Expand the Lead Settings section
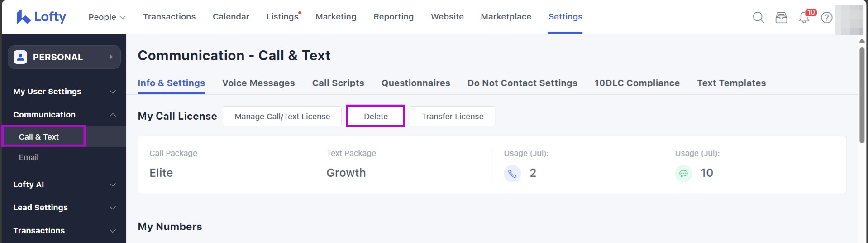 tap(113, 208)
